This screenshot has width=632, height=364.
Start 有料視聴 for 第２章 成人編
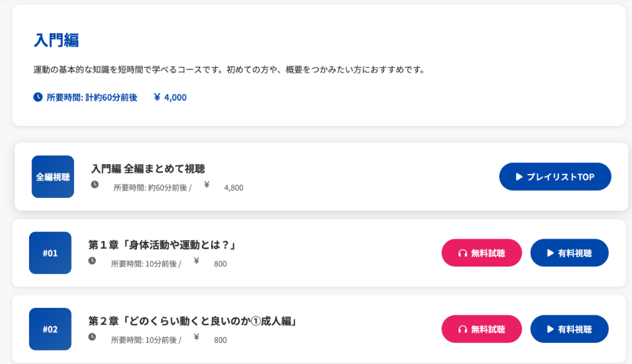[x=569, y=329]
